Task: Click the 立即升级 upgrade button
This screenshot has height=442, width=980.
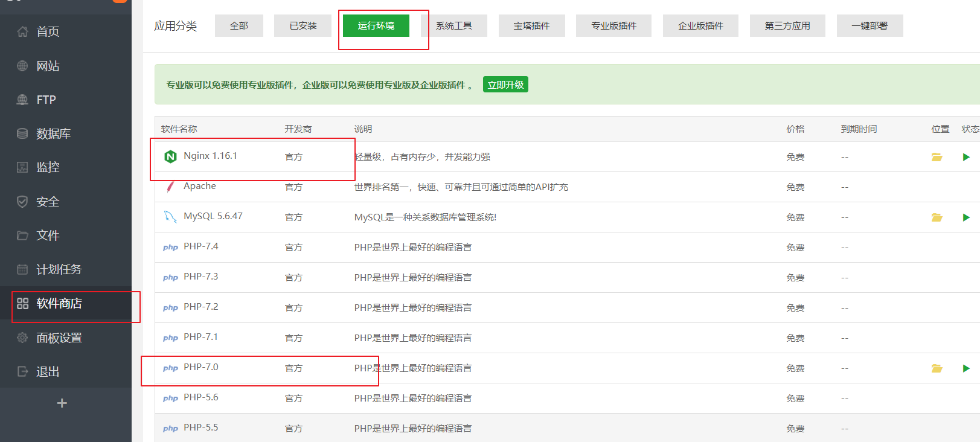Action: 506,85
